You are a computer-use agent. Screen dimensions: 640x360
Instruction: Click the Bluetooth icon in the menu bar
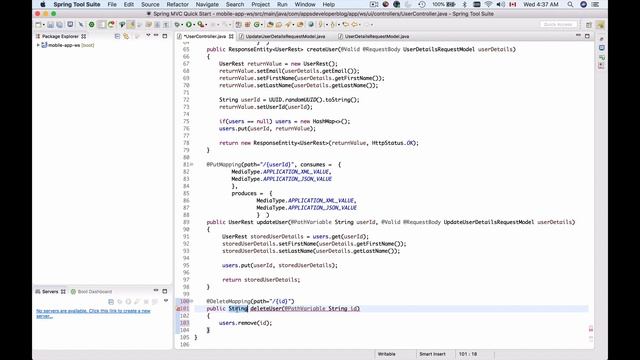[464, 4]
